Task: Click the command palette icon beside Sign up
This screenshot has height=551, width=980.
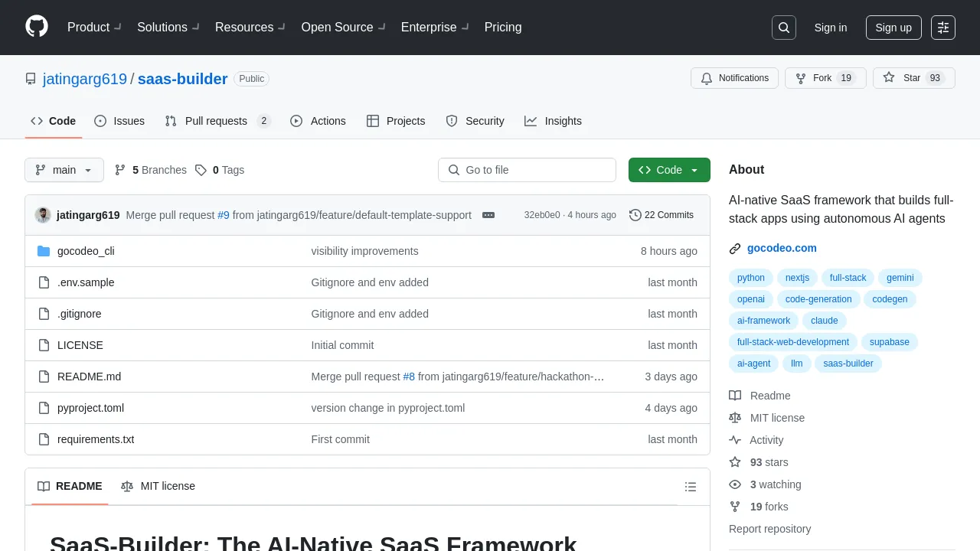Action: (942, 28)
